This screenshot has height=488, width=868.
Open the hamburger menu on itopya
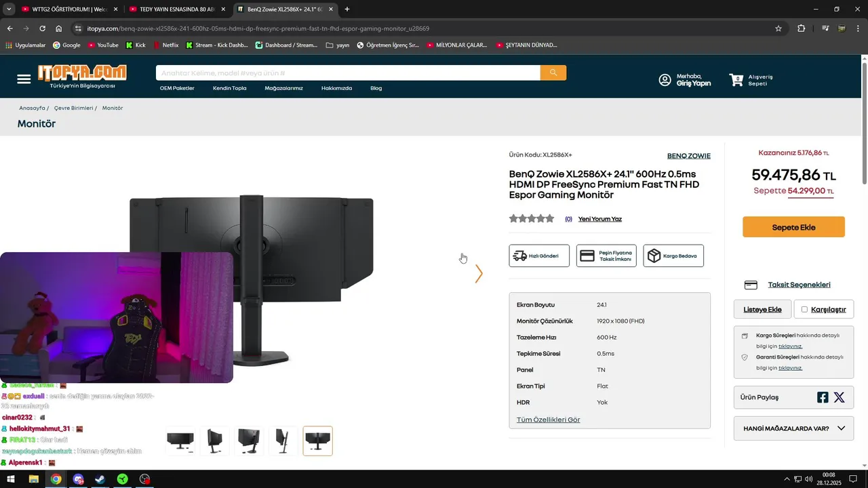24,79
